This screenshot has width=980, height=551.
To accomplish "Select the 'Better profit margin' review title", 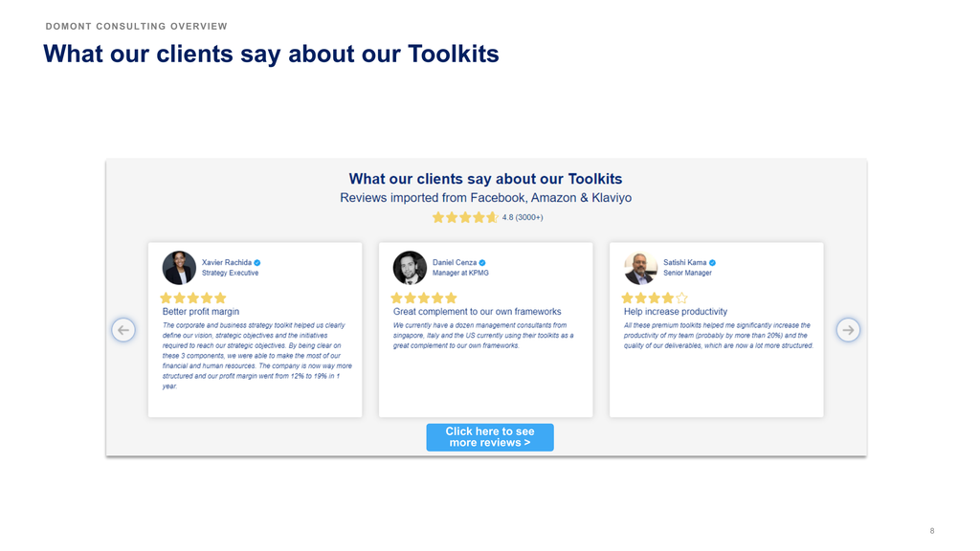I will pyautogui.click(x=201, y=312).
